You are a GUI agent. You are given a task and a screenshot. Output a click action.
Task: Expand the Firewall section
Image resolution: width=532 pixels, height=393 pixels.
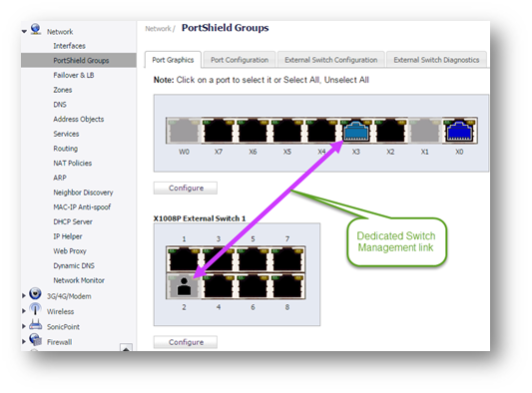(x=24, y=341)
